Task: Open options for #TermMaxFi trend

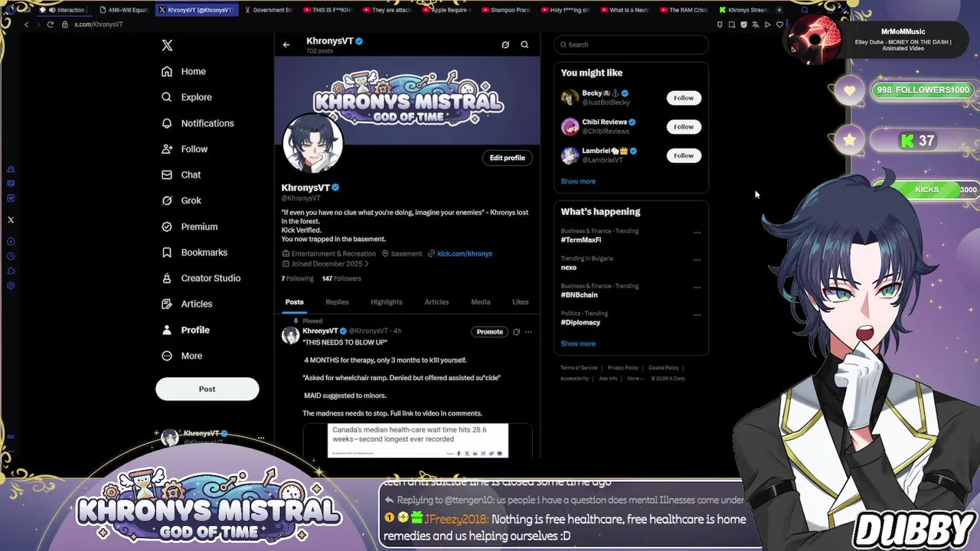Action: [697, 233]
